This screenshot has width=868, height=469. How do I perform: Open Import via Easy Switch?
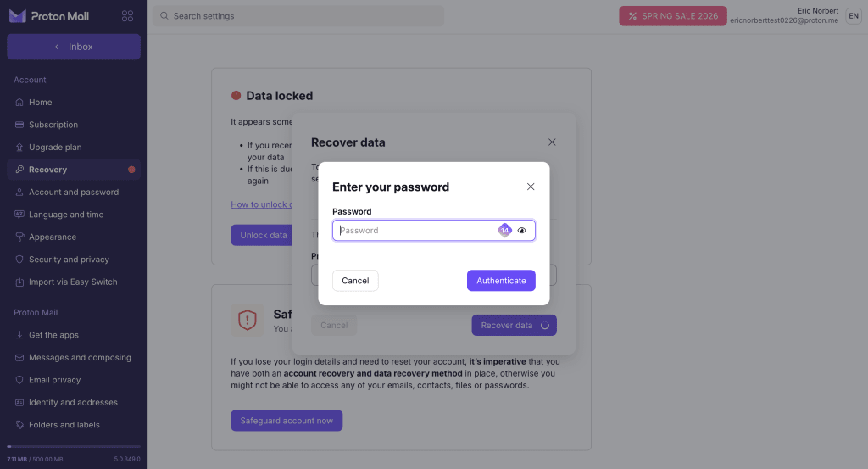(x=73, y=282)
